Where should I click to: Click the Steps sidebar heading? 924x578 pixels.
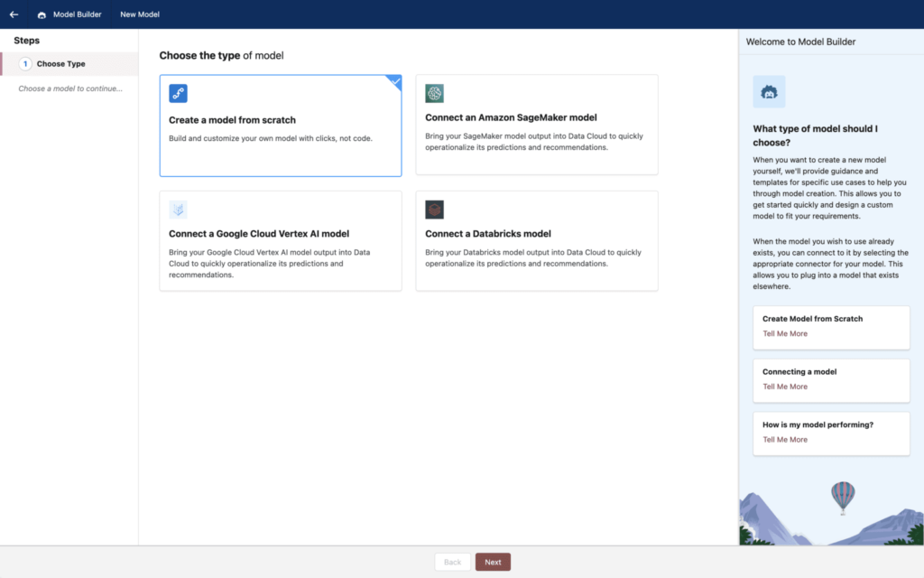click(x=26, y=40)
